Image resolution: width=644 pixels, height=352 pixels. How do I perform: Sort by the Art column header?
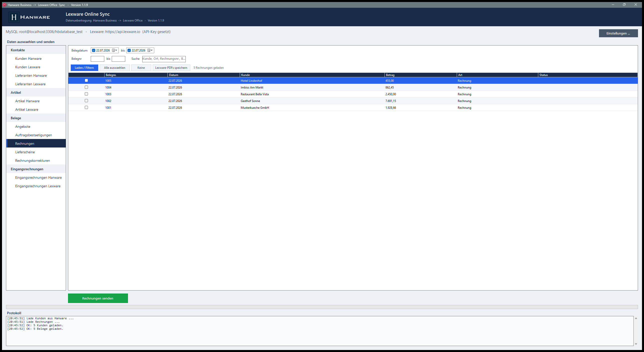[x=497, y=75]
